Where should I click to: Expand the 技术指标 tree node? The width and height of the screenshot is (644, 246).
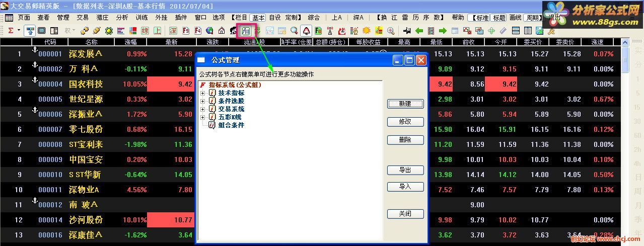coord(203,93)
